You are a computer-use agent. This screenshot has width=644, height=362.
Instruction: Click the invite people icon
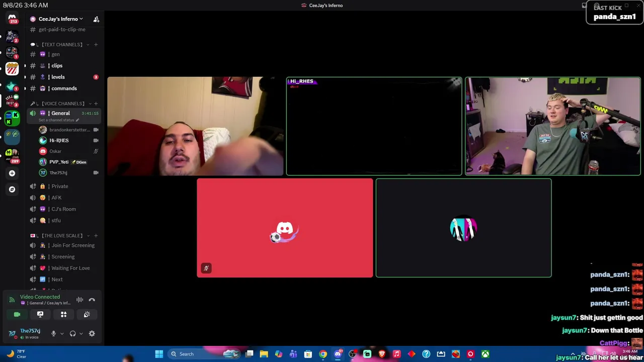(96, 19)
